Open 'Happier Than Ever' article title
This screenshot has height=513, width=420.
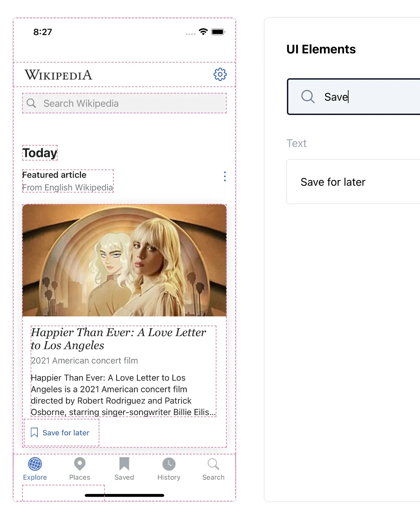click(118, 338)
